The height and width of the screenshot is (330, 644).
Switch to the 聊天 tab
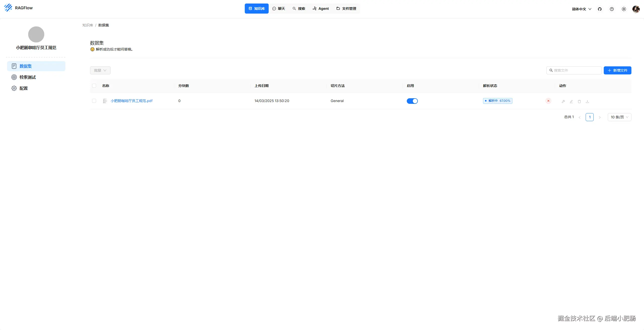(x=279, y=9)
